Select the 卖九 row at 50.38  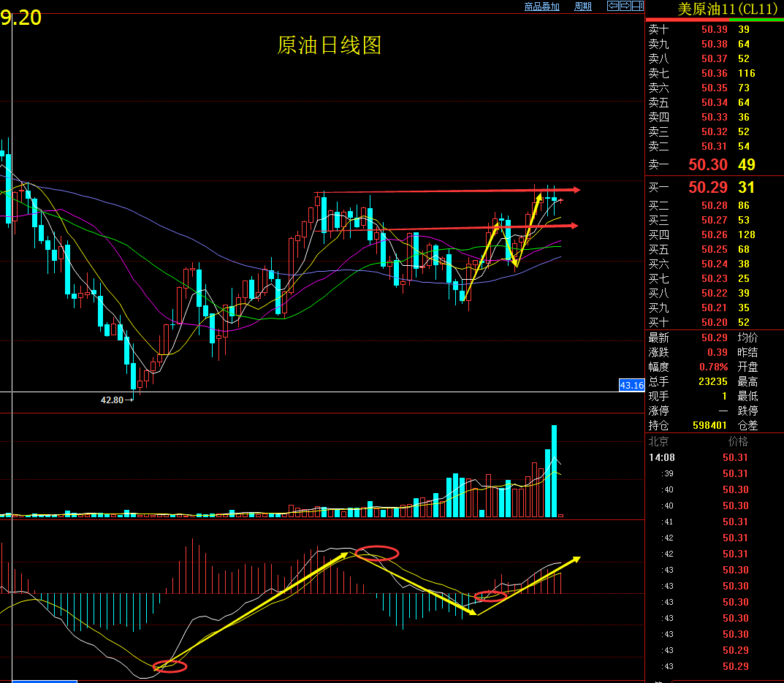(715, 44)
